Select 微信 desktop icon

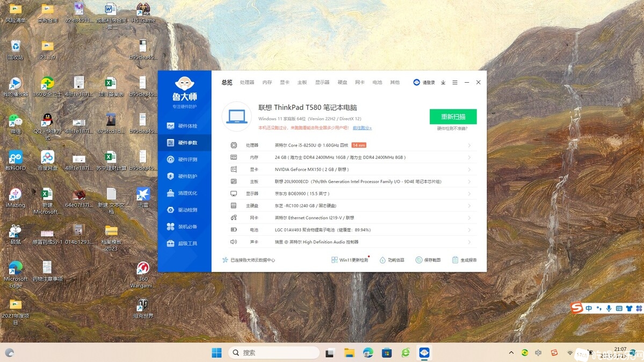[16, 124]
